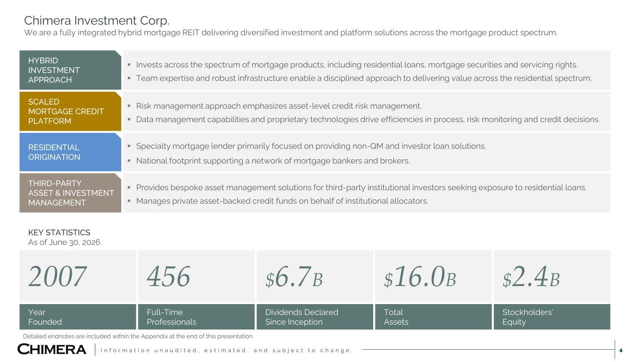
Task: Click the Residential Origination blue box
Action: (70, 152)
